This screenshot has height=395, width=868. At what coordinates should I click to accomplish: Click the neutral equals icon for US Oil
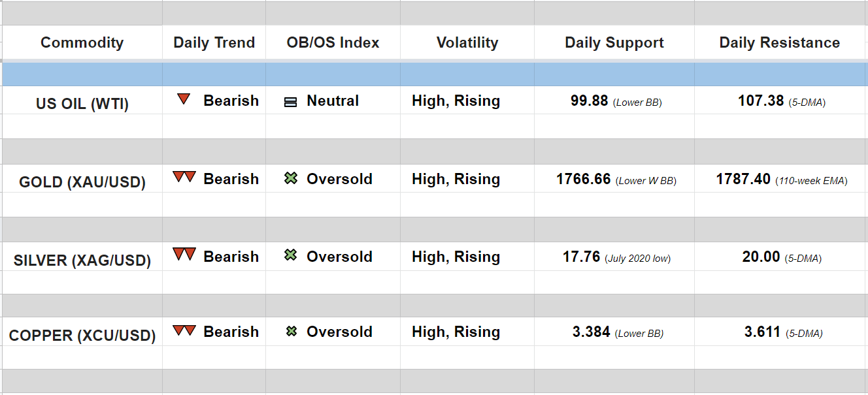291,102
